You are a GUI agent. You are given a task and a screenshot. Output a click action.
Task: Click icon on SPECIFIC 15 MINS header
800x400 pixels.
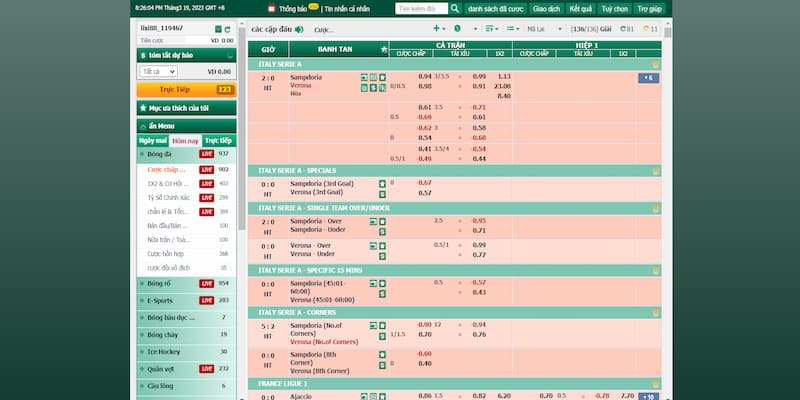click(656, 270)
